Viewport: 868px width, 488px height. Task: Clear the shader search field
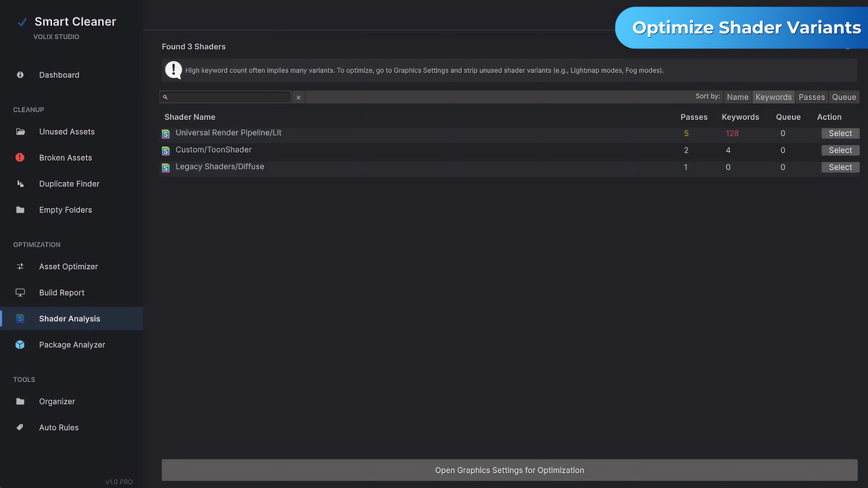(x=298, y=96)
